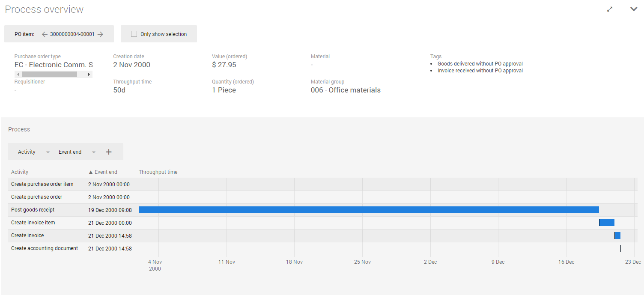
Task: Expand Process overview to fullscreen
Action: point(610,9)
